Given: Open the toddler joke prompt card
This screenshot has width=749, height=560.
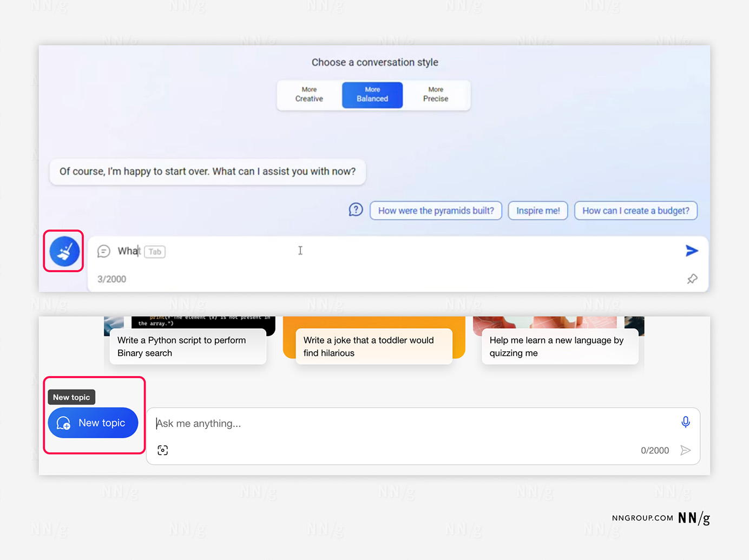Looking at the screenshot, I should [x=374, y=346].
